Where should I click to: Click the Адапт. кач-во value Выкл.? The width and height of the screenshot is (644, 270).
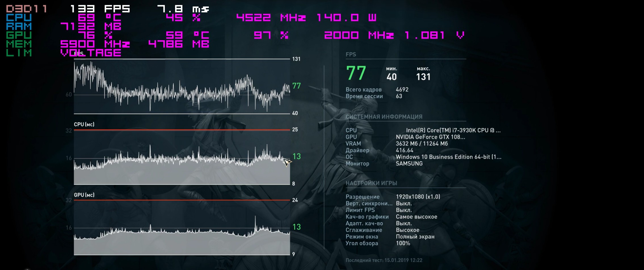[404, 223]
